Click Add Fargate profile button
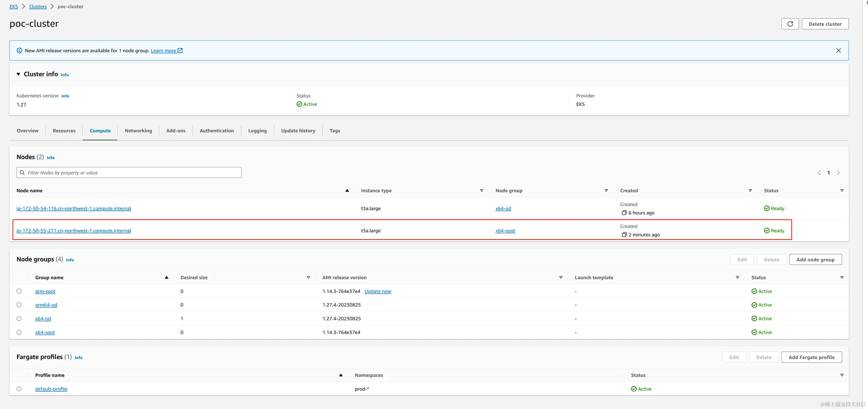Screen dimensions: 868x409 click(811, 357)
